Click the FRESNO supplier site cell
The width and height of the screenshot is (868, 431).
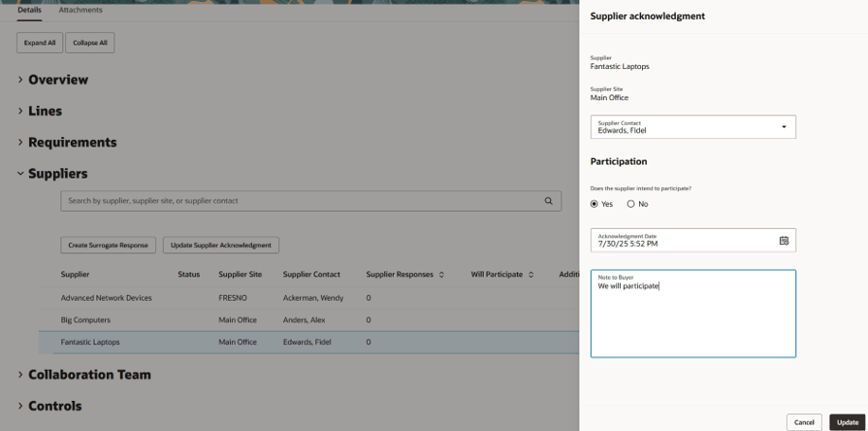[233, 298]
